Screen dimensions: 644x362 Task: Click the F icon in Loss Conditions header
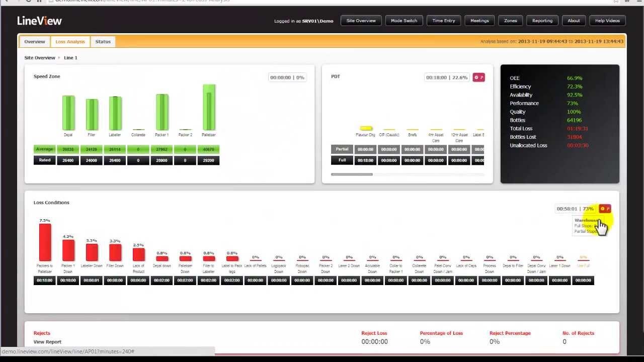tap(608, 208)
